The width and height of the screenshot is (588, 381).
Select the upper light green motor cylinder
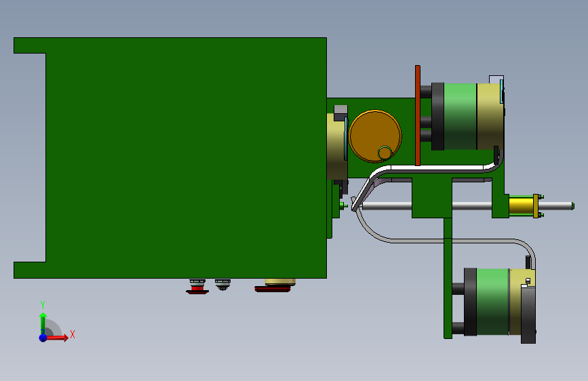click(460, 116)
